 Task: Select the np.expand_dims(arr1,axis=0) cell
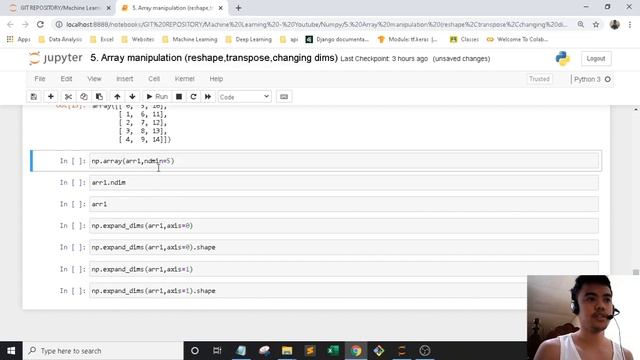click(344, 226)
